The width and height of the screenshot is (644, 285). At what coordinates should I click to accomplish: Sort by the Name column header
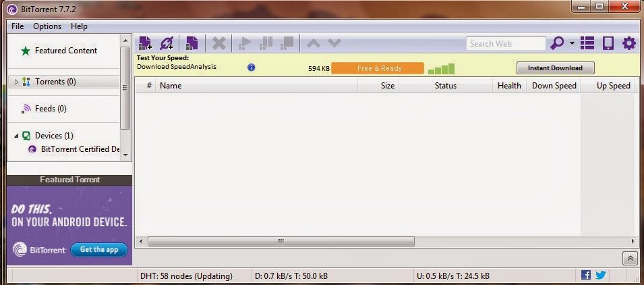[x=256, y=86]
